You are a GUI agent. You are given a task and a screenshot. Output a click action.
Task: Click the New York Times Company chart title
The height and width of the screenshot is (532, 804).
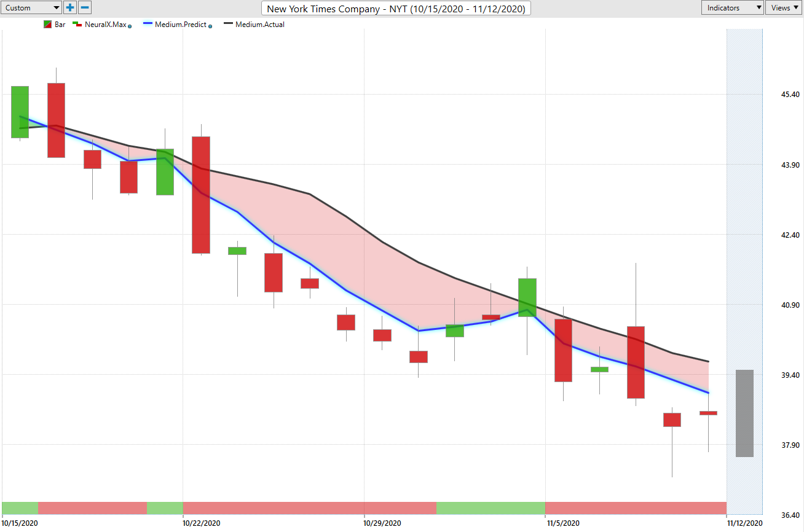click(396, 9)
